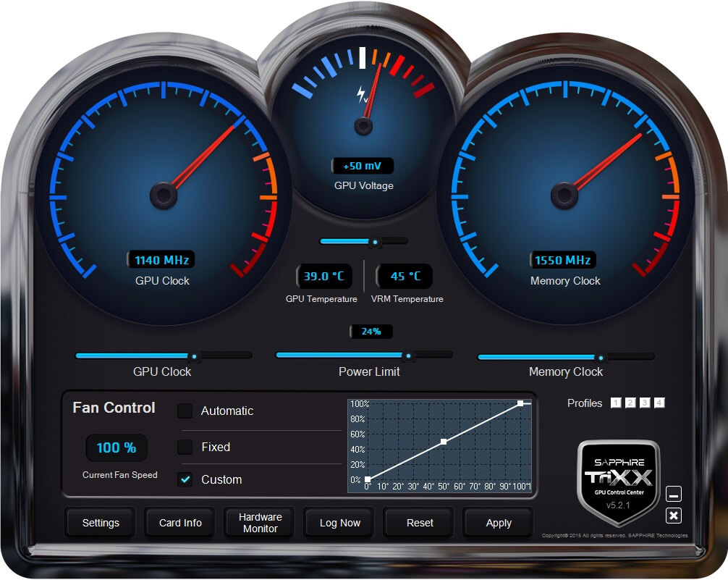Click the GPU Voltage slider handle
This screenshot has width=728, height=580.
pos(375,242)
